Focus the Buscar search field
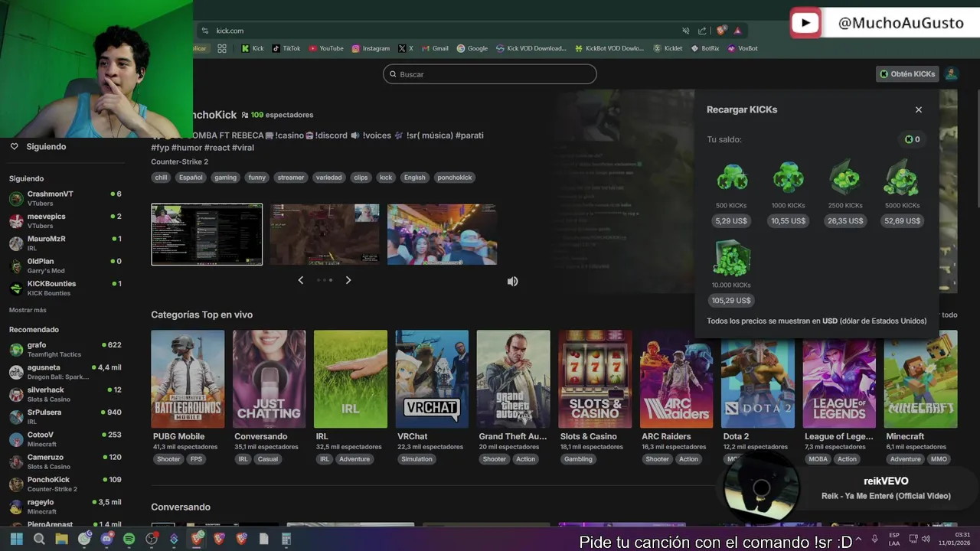Image resolution: width=980 pixels, height=551 pixels. pos(490,74)
